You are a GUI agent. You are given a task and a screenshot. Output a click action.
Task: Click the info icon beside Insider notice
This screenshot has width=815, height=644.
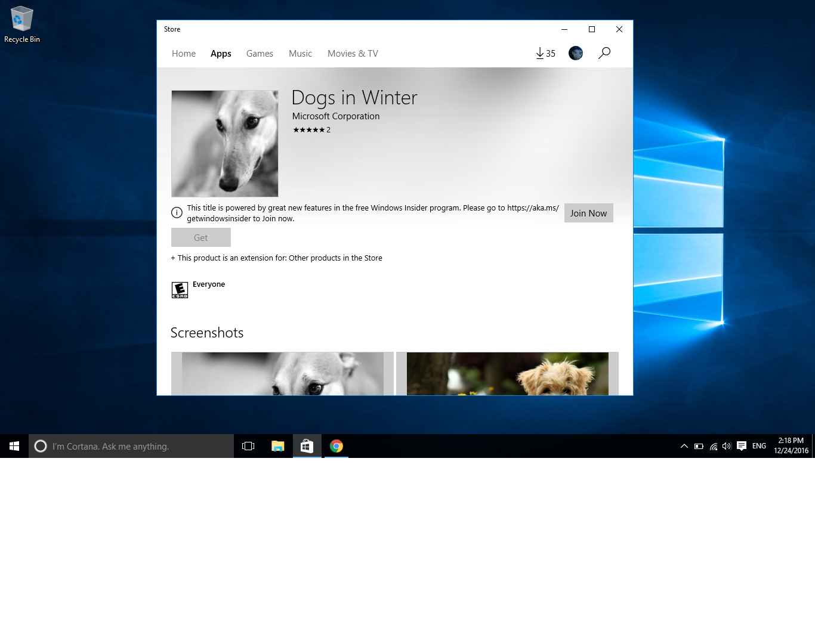177,213
